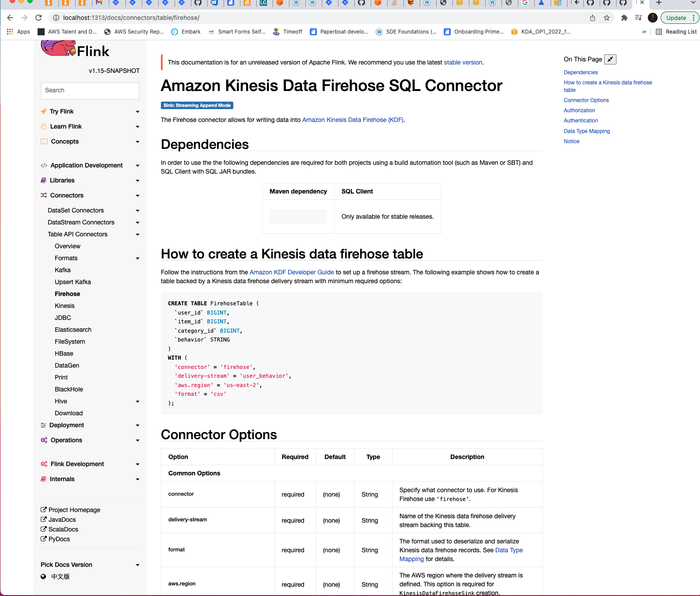Open the HBase connector page
This screenshot has width=700, height=596.
click(64, 353)
